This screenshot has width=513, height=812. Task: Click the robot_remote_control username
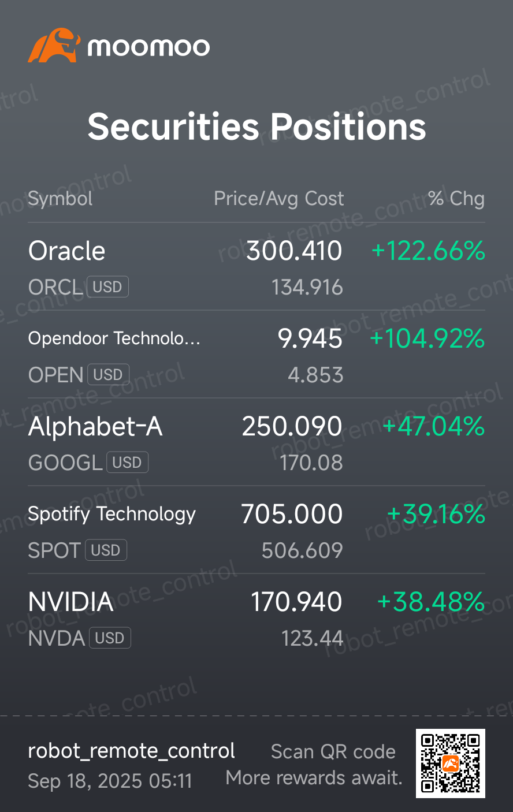pyautogui.click(x=132, y=751)
